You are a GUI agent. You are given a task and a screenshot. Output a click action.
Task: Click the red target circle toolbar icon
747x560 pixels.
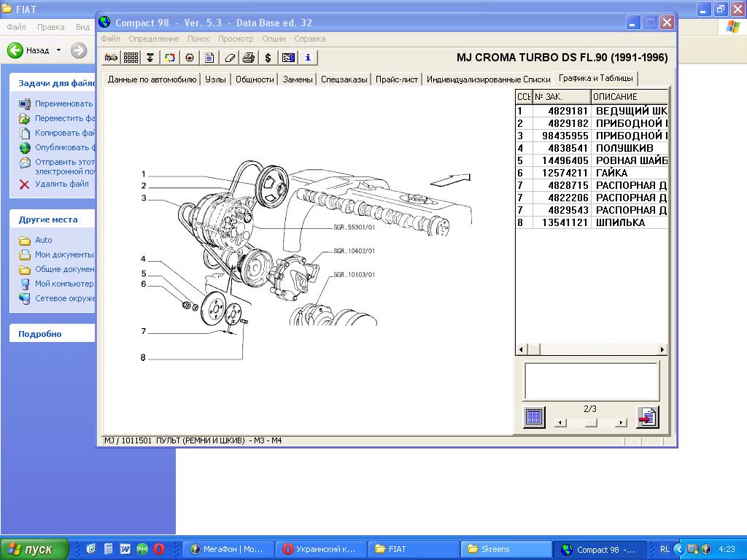(x=190, y=58)
